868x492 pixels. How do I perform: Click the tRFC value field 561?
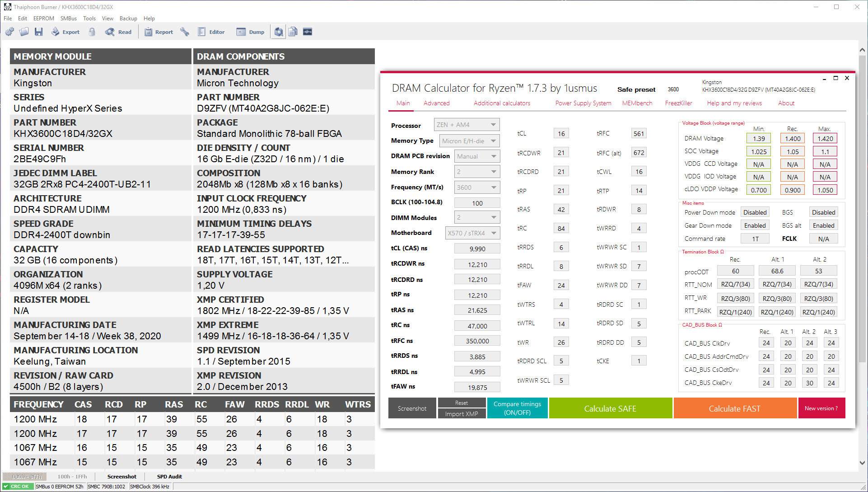[x=639, y=133]
